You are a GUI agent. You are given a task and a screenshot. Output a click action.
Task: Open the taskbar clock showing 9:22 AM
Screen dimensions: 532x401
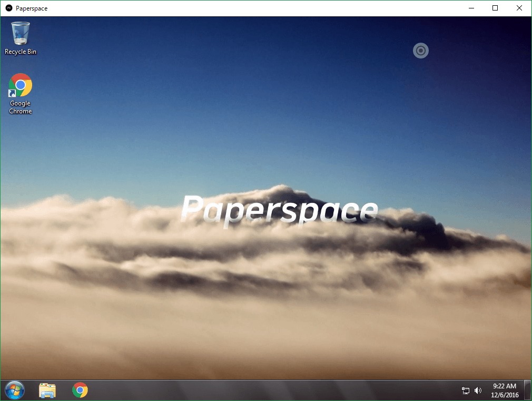[505, 390]
